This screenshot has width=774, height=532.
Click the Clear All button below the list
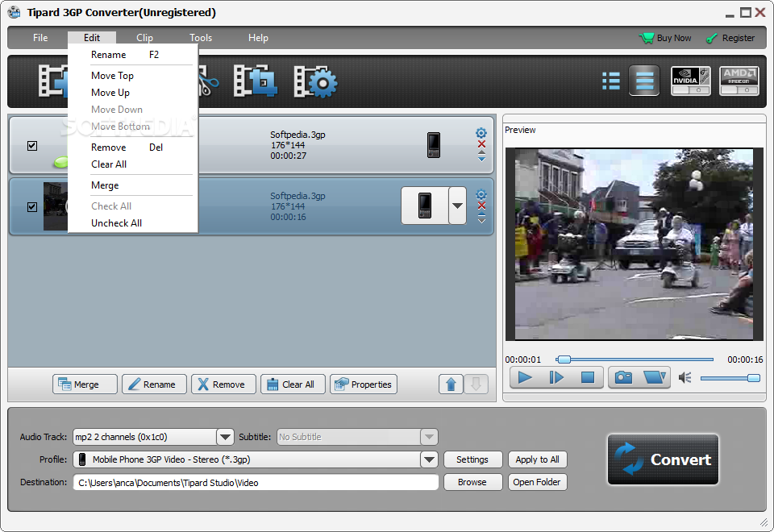[293, 384]
